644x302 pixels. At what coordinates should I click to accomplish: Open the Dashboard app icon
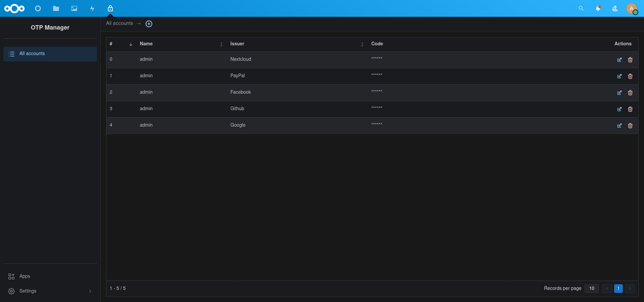pos(38,8)
